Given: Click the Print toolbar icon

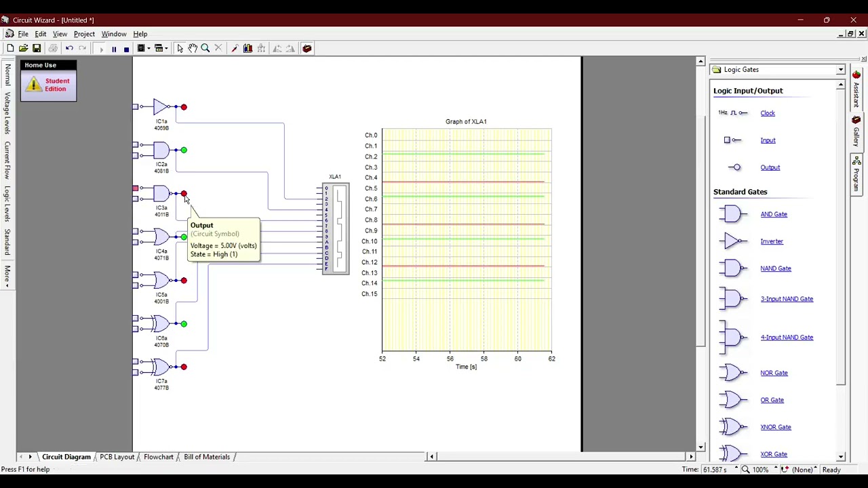Looking at the screenshot, I should point(53,48).
